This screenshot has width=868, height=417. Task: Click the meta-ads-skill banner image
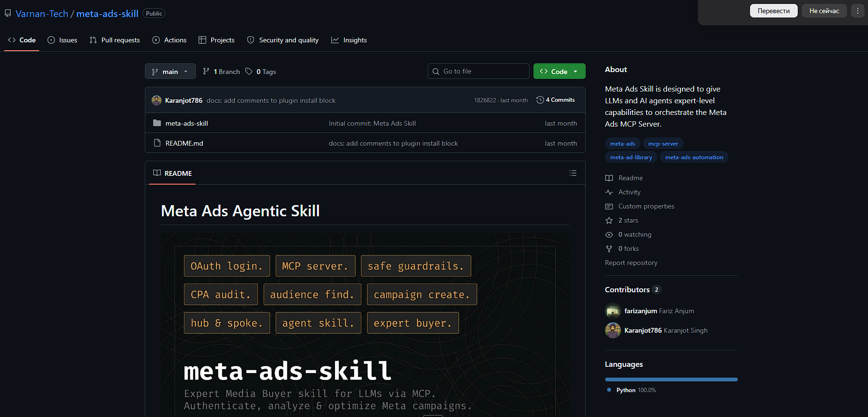365,324
